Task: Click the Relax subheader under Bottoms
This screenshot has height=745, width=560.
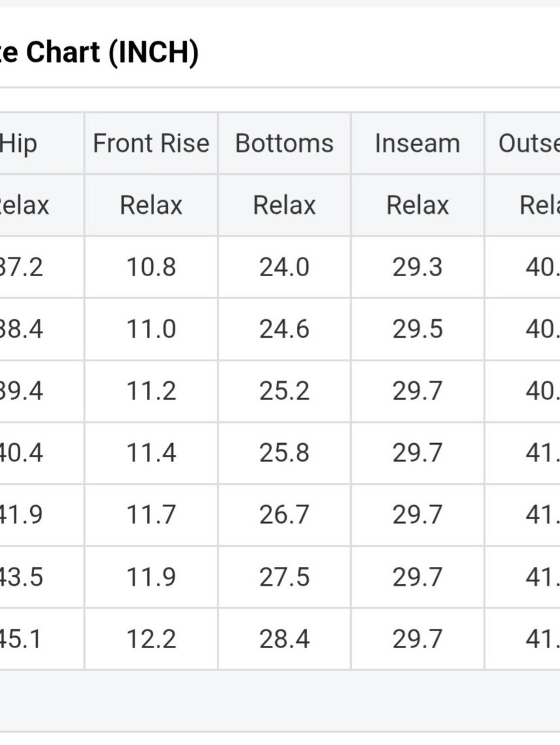Action: 284,205
